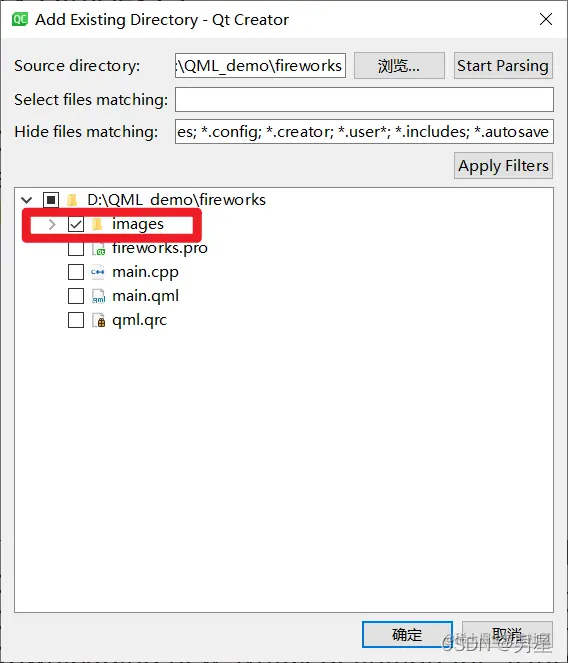Select the images row label
This screenshot has height=663, width=568.
(x=137, y=225)
